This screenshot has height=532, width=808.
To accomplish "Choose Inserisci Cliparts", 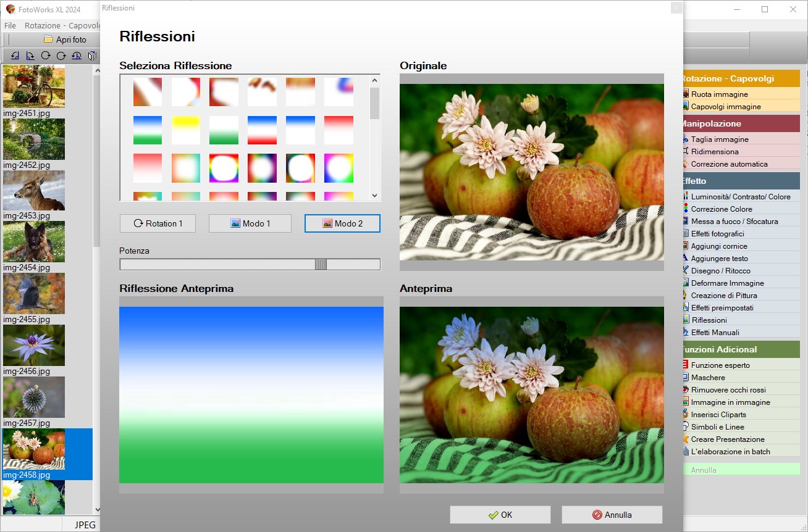I will [x=740, y=414].
